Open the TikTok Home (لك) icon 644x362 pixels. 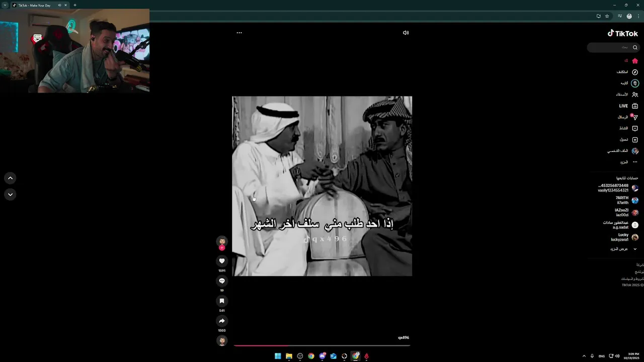(635, 61)
